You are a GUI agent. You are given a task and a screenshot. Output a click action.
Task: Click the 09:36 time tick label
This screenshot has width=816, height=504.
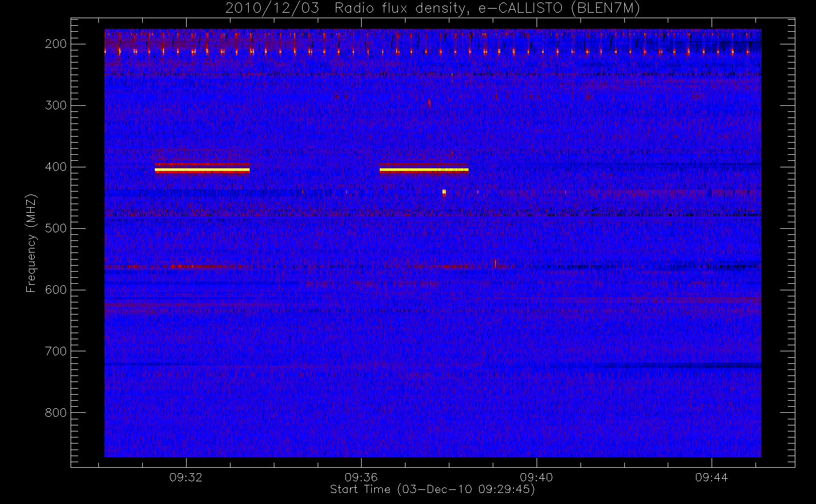coord(361,477)
